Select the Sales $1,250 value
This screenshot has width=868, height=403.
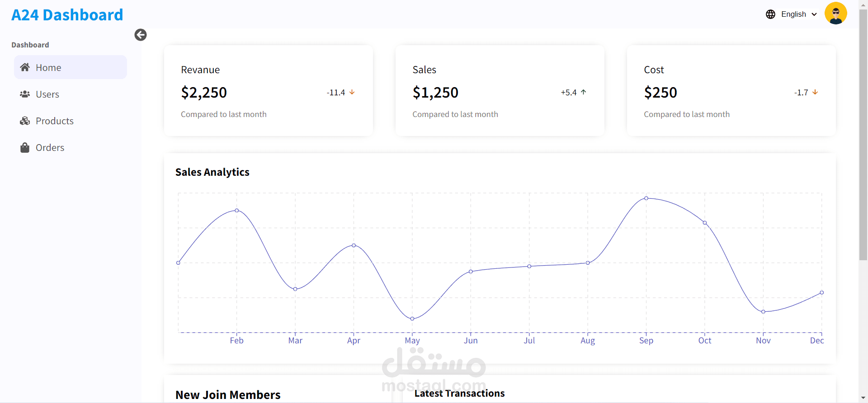pyautogui.click(x=435, y=93)
